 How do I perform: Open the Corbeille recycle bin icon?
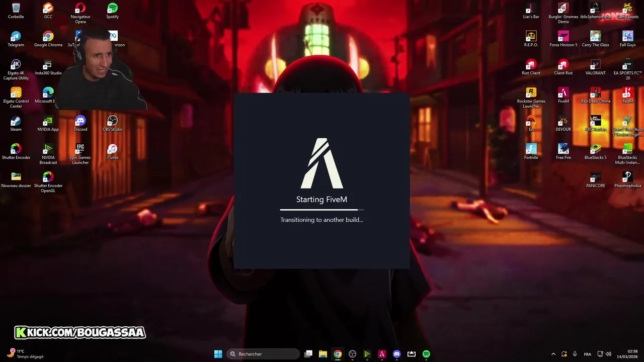click(16, 11)
